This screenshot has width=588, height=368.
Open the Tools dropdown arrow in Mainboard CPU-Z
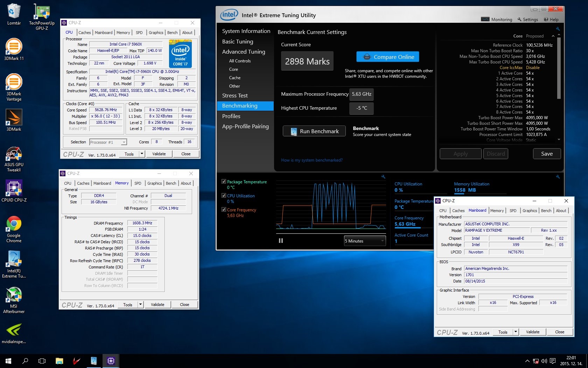coord(516,332)
